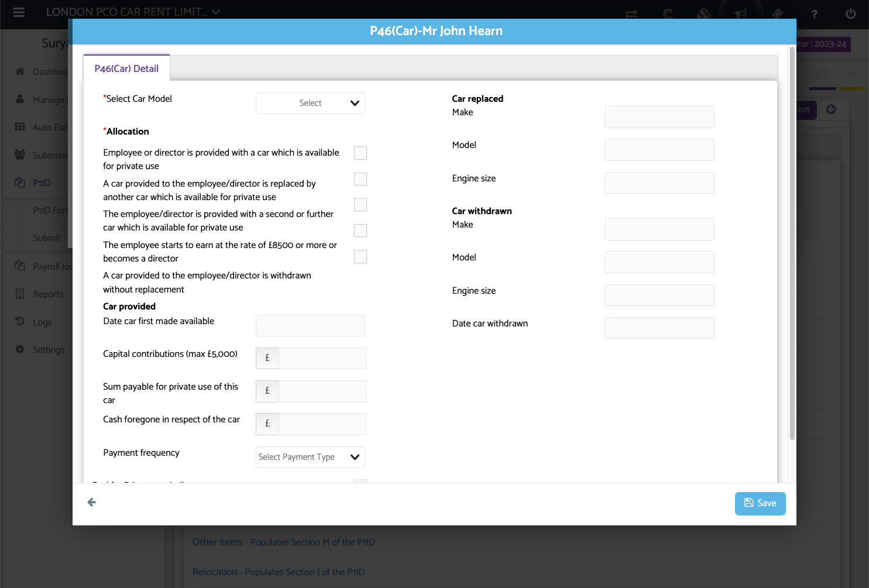Click the Payroll Journal icon in sidebar
Screen dimensions: 869x588
click(20, 266)
